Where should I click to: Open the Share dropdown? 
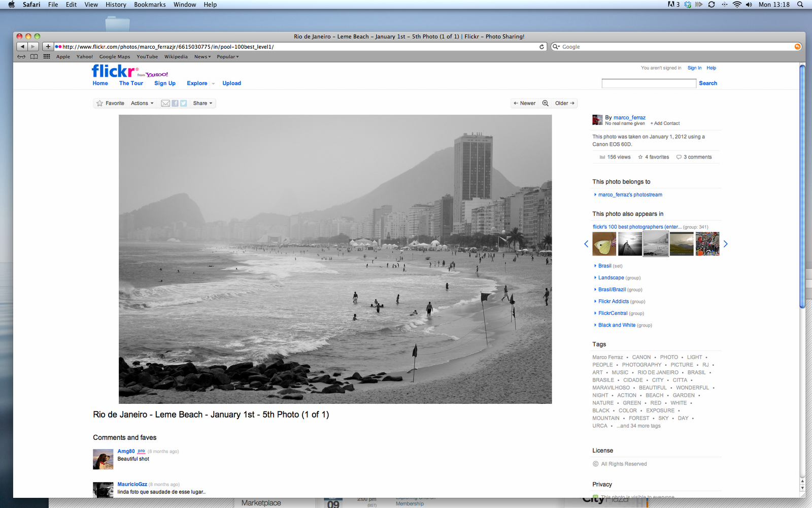coord(203,103)
